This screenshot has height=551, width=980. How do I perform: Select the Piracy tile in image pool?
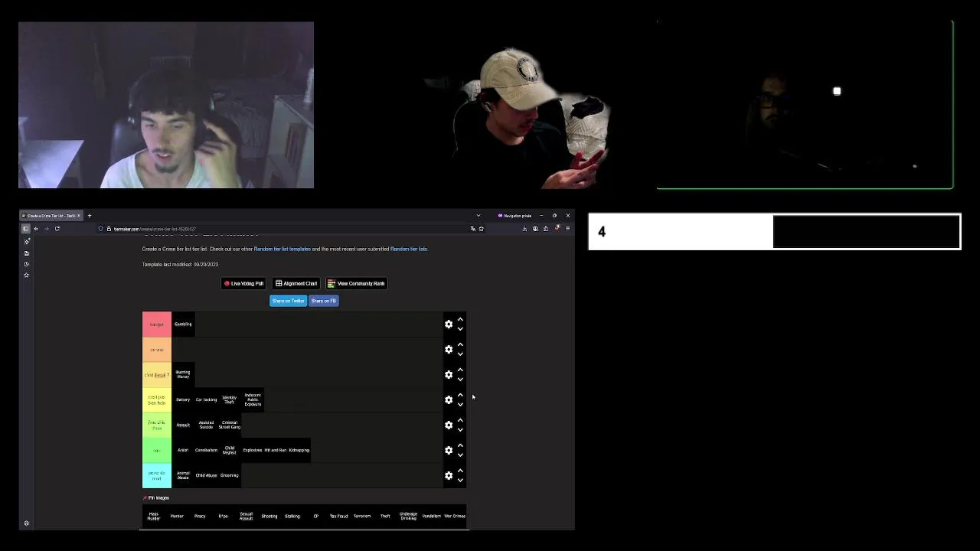click(200, 517)
